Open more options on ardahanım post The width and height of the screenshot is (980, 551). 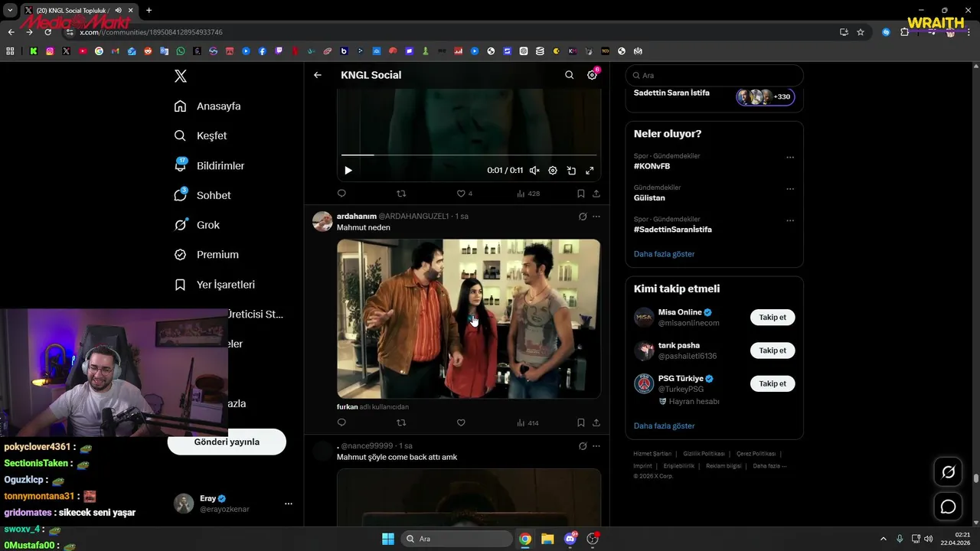(596, 217)
